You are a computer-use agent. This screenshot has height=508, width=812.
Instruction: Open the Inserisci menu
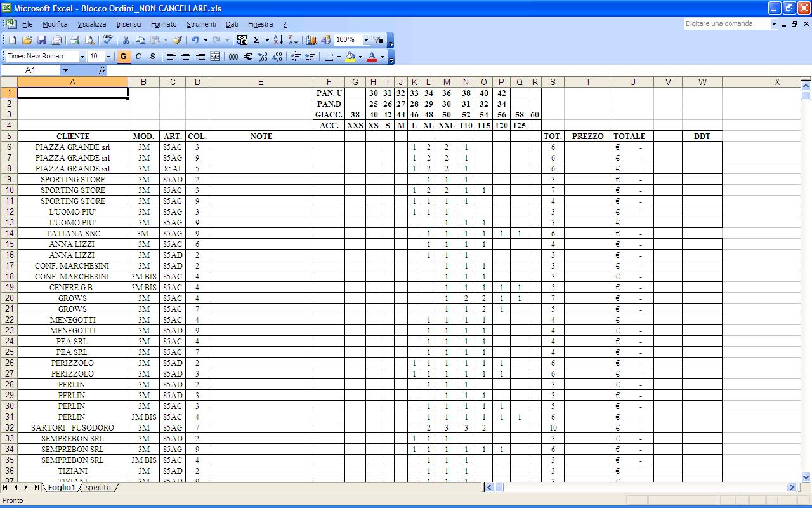(x=129, y=24)
